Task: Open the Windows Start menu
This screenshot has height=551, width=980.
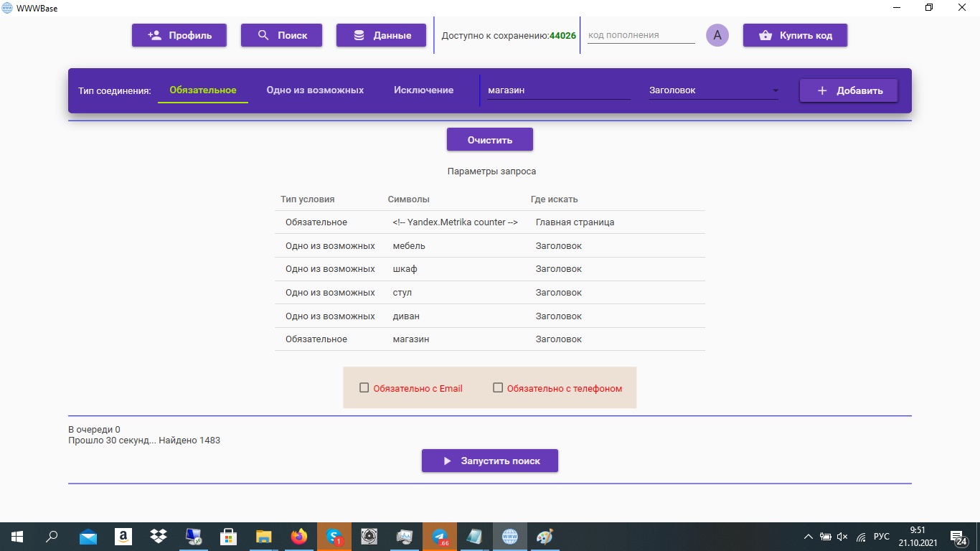Action: (17, 537)
